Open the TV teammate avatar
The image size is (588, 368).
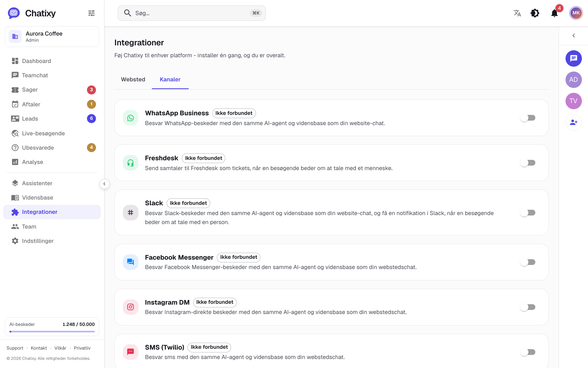click(x=574, y=101)
